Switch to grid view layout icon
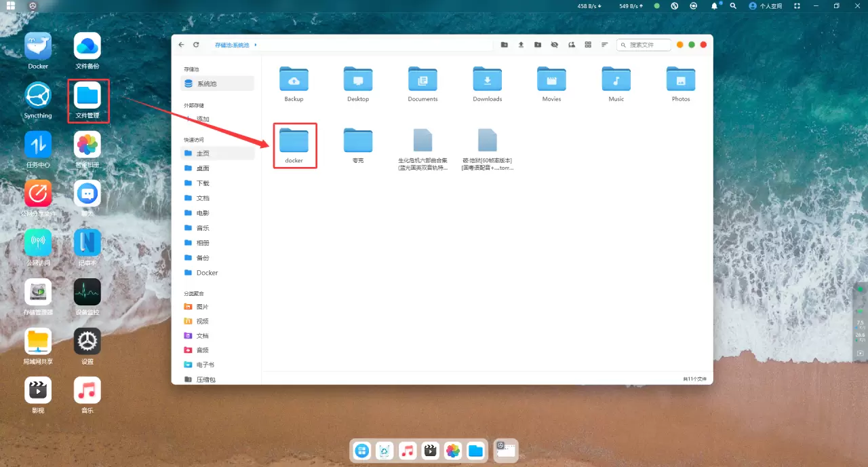 [588, 45]
